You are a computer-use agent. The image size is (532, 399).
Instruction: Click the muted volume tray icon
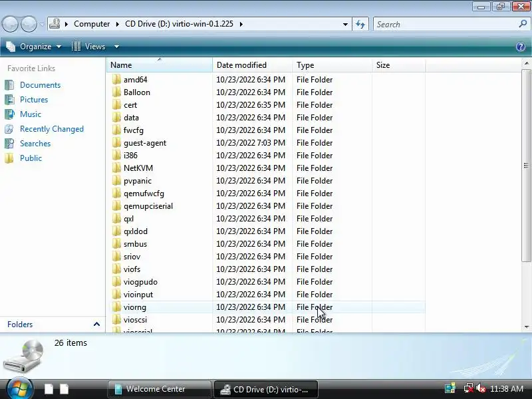click(x=481, y=388)
